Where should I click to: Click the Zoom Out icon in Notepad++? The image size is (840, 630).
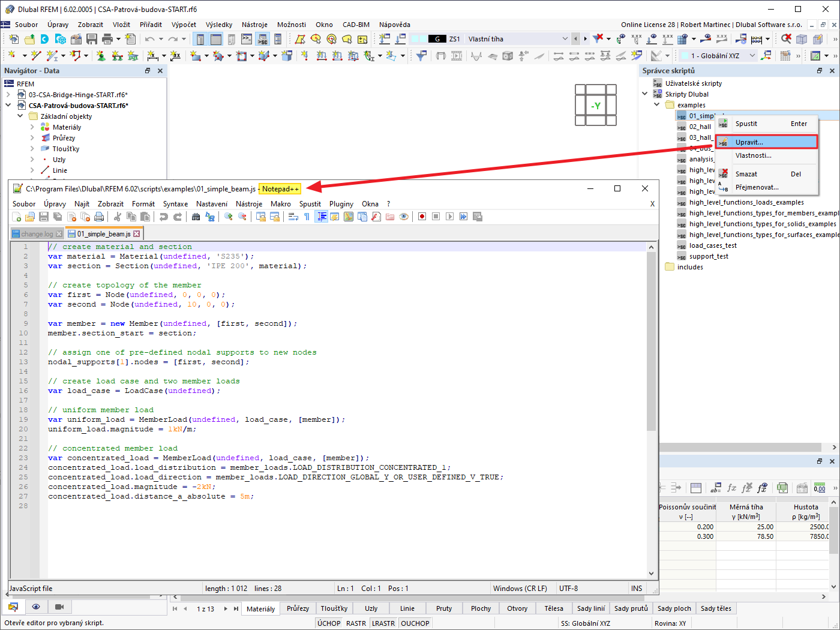tap(242, 217)
